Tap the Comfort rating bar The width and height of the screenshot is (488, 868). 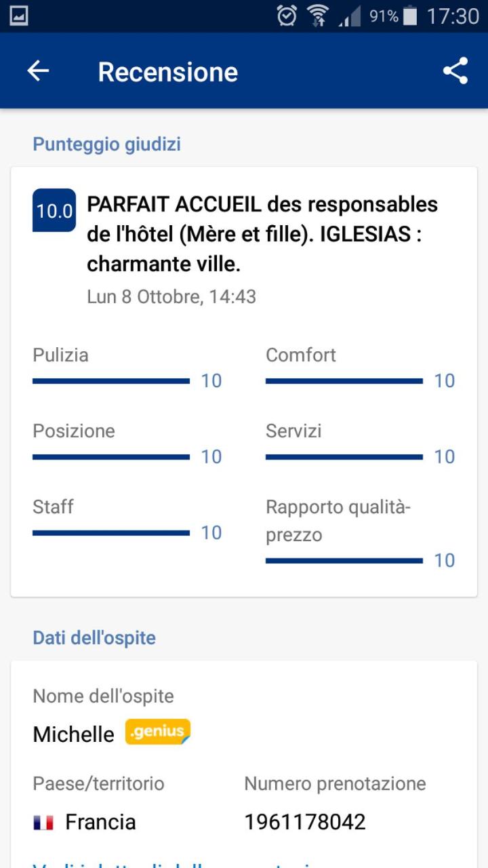344,381
